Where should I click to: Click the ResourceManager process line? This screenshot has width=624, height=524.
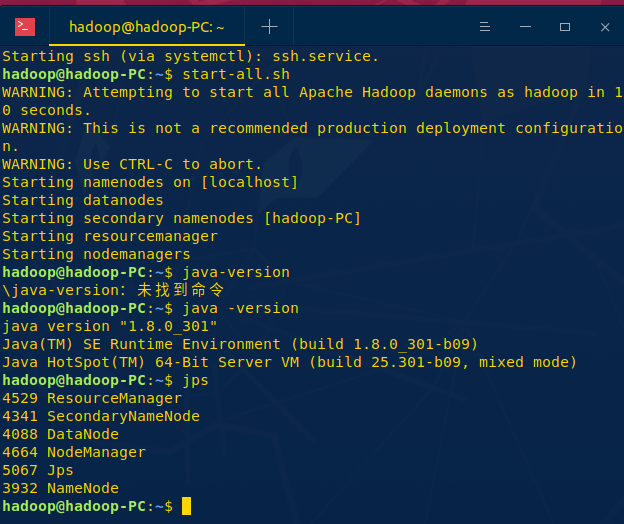tap(92, 398)
